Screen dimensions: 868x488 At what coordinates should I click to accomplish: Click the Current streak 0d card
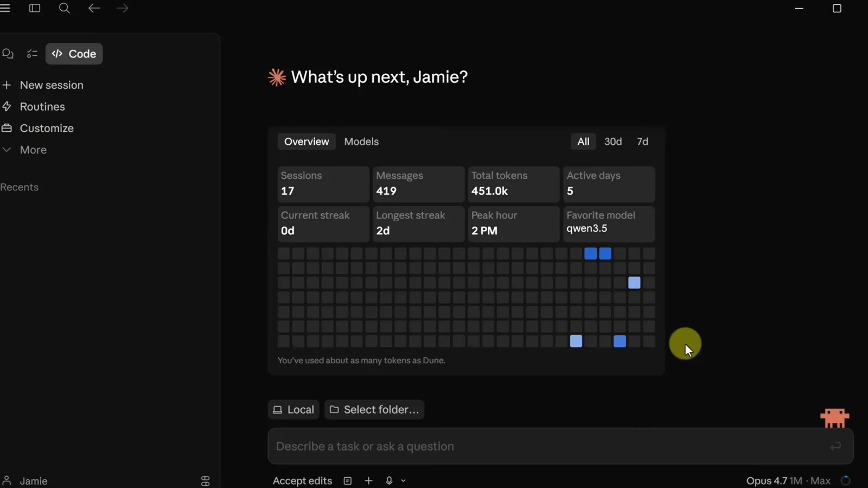pos(323,223)
